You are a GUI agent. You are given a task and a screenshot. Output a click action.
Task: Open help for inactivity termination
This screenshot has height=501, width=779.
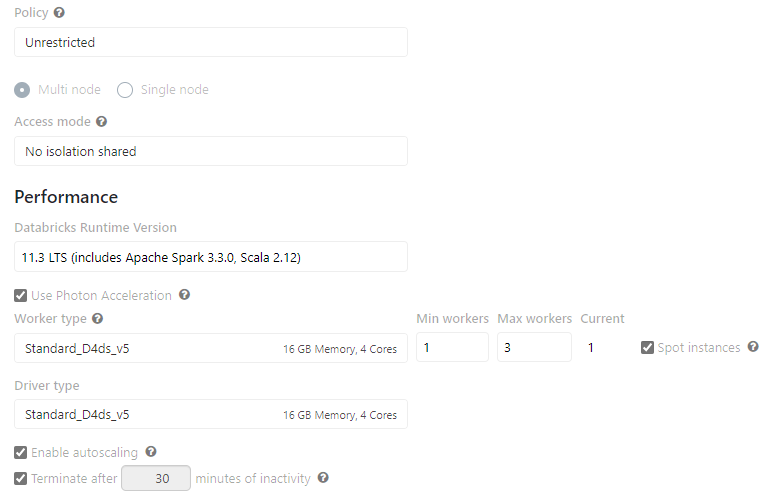(x=323, y=478)
